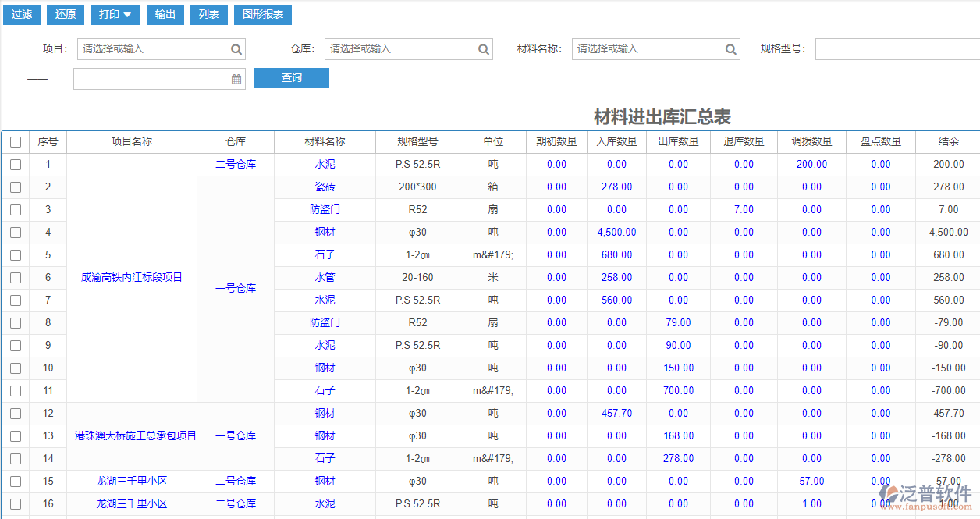The height and width of the screenshot is (519, 980).
Task: Open the 打印 dropdown menu
Action: (x=115, y=14)
